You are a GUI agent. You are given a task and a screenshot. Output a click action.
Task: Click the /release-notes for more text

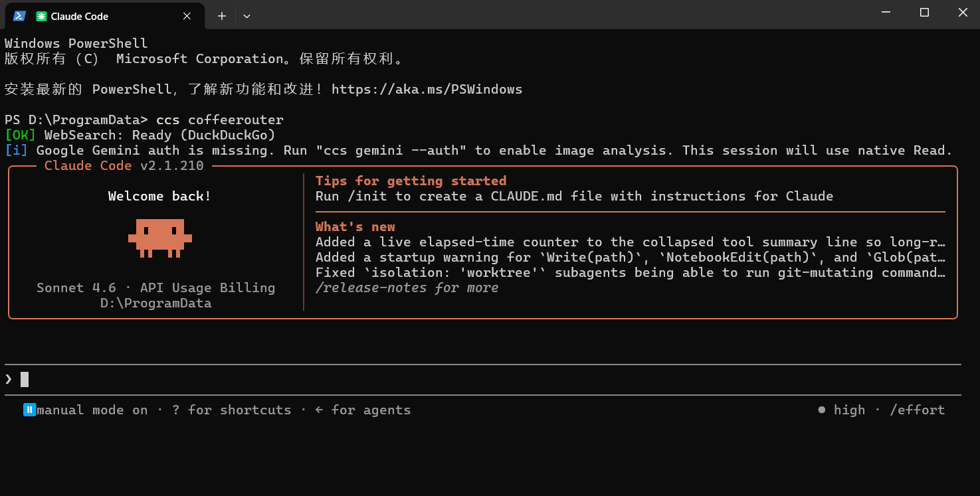click(x=407, y=288)
